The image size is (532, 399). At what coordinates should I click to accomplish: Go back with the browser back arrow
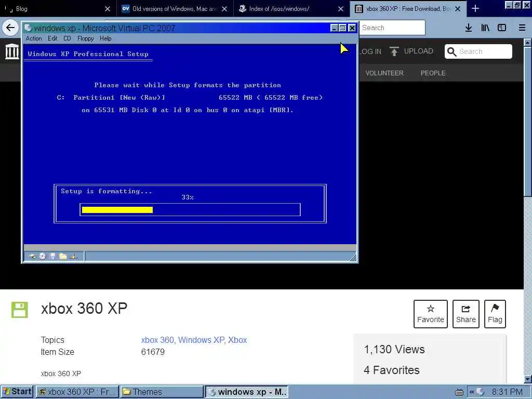click(x=10, y=28)
